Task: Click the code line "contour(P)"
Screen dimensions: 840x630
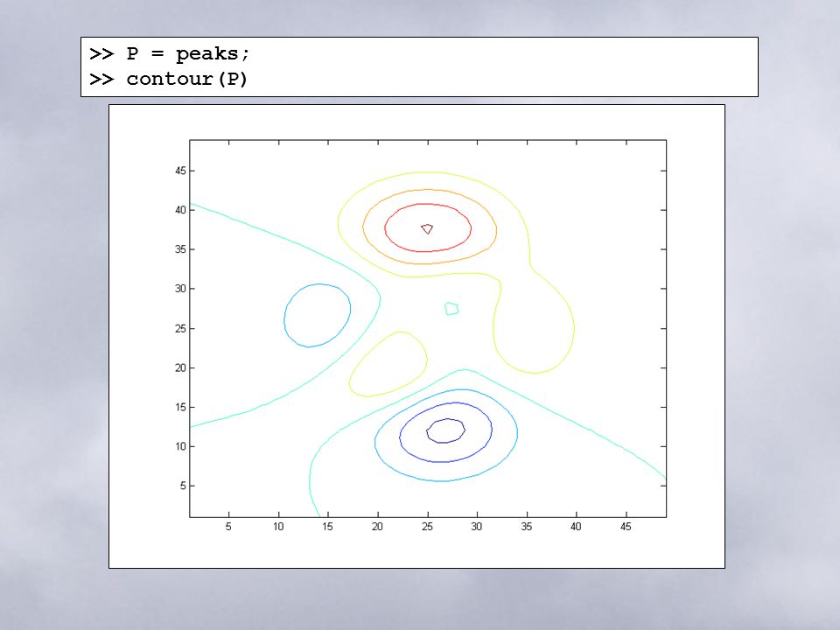Action: (x=187, y=80)
